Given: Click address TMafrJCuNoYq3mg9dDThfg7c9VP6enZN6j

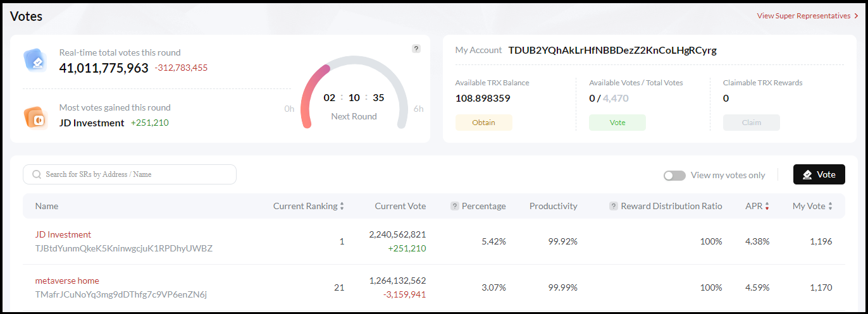Looking at the screenshot, I should click(x=121, y=294).
